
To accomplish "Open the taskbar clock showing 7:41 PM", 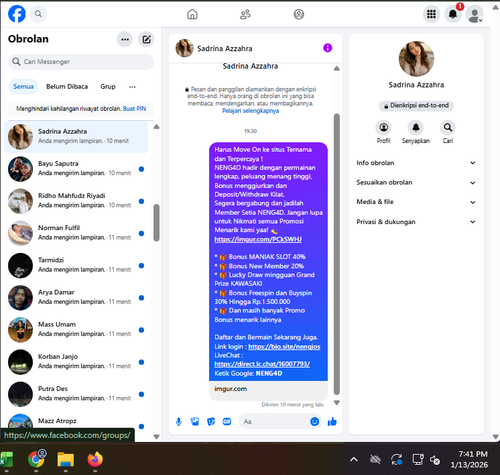I will coord(470,459).
